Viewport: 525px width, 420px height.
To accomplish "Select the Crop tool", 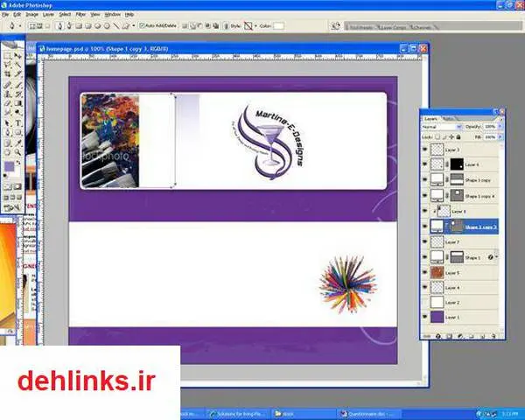I will coord(7,74).
